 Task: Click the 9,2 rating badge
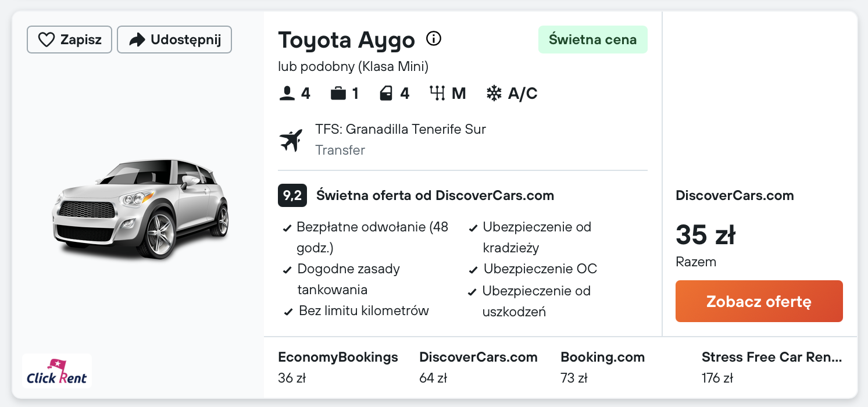pyautogui.click(x=292, y=195)
